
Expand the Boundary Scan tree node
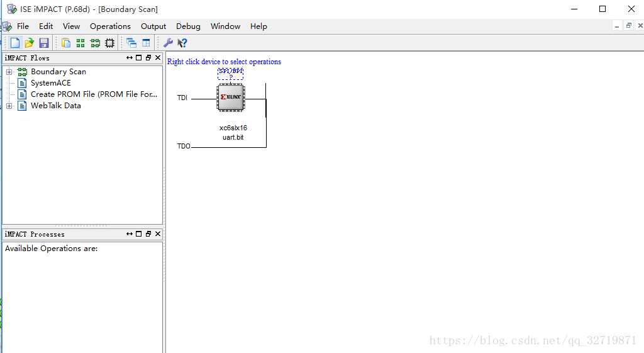click(x=9, y=72)
